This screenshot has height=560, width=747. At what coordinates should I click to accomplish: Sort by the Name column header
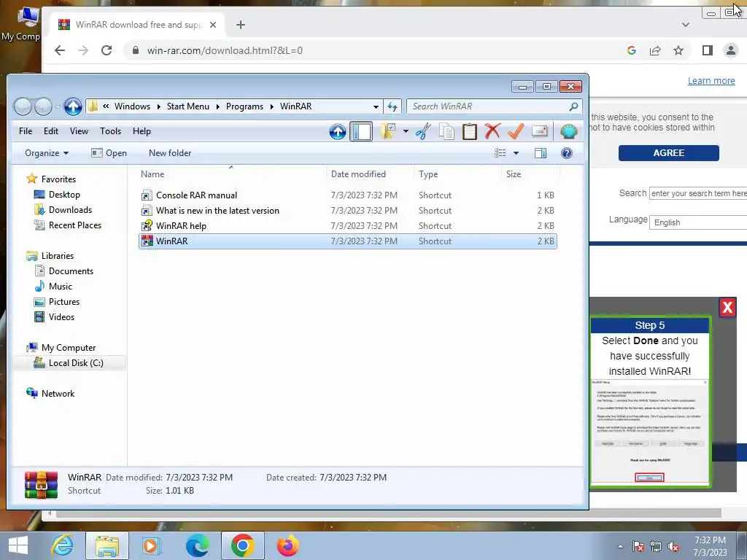pos(231,174)
